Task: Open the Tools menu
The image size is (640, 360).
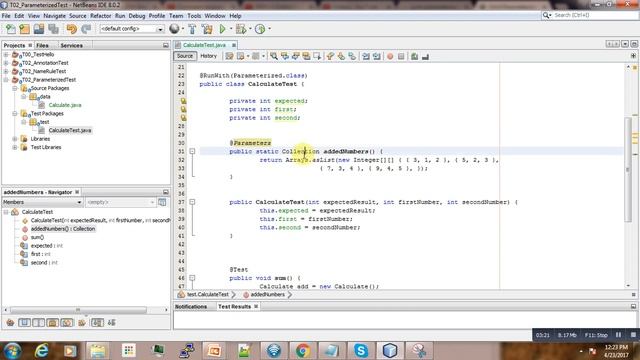Action: (x=194, y=16)
